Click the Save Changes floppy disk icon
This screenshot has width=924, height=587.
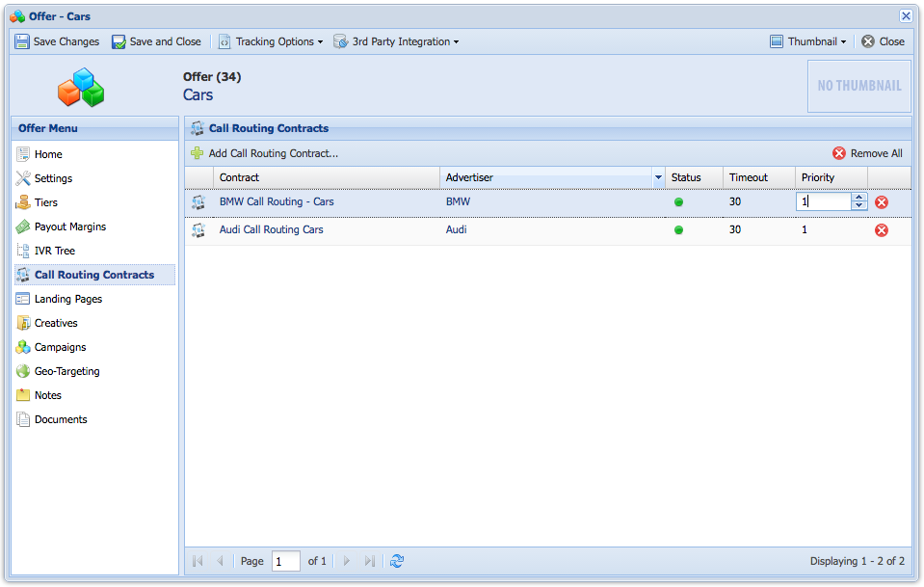click(x=22, y=41)
